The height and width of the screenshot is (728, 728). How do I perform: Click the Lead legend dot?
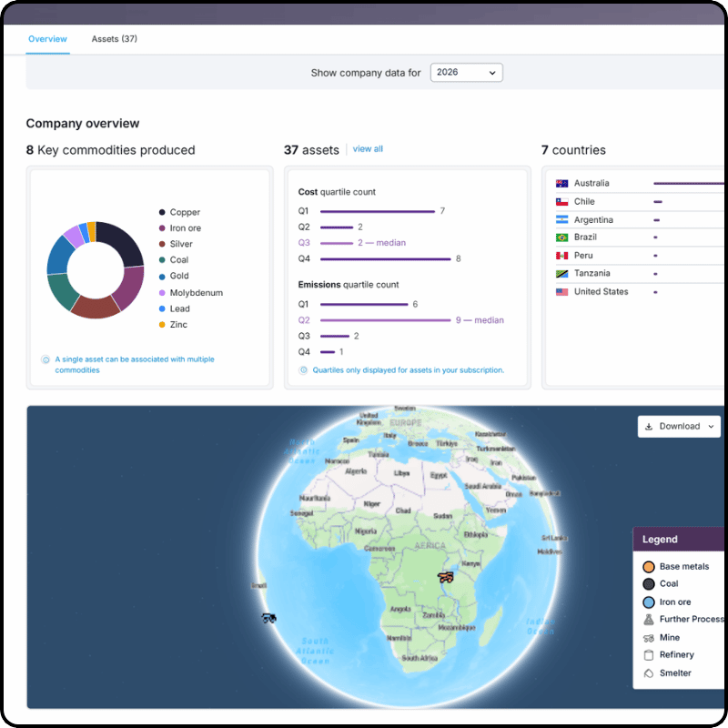162,308
